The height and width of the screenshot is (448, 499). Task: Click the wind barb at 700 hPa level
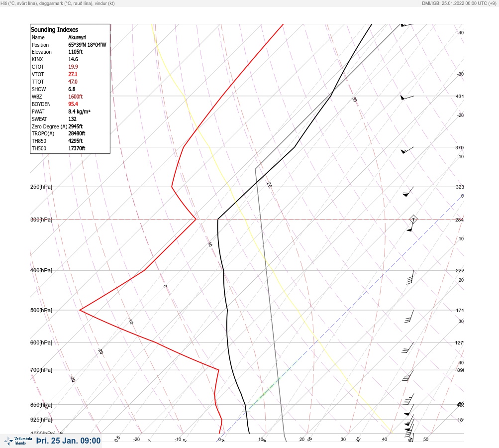coord(408,375)
